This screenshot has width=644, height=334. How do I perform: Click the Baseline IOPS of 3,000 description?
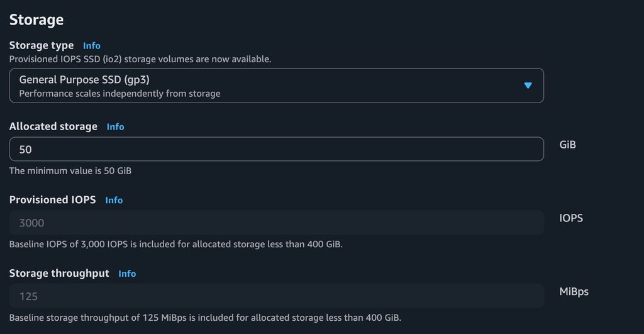[x=176, y=244]
